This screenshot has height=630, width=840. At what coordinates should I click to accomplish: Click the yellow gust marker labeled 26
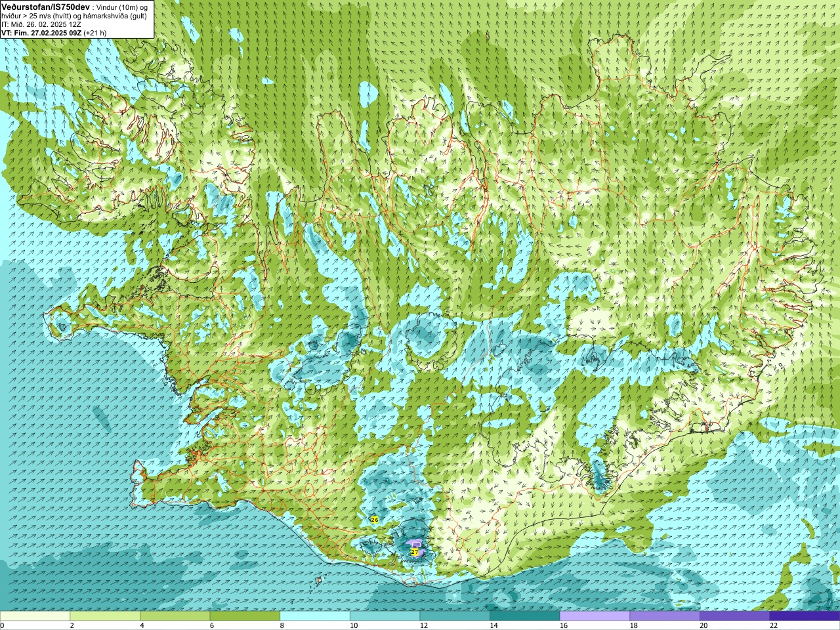(x=374, y=520)
